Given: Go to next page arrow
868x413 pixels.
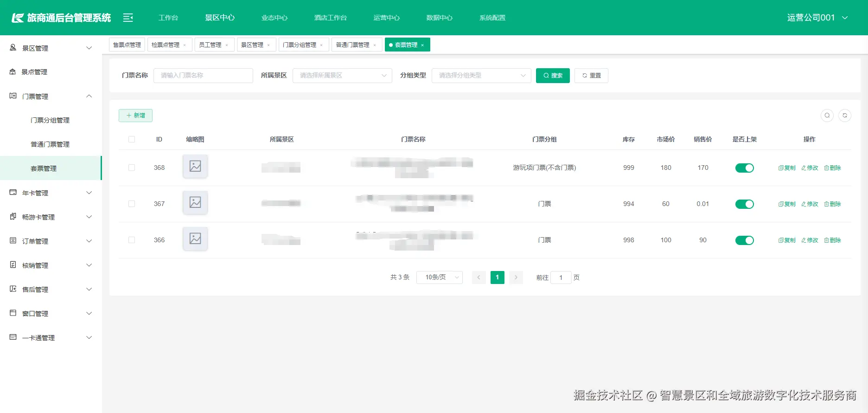Looking at the screenshot, I should coord(516,277).
